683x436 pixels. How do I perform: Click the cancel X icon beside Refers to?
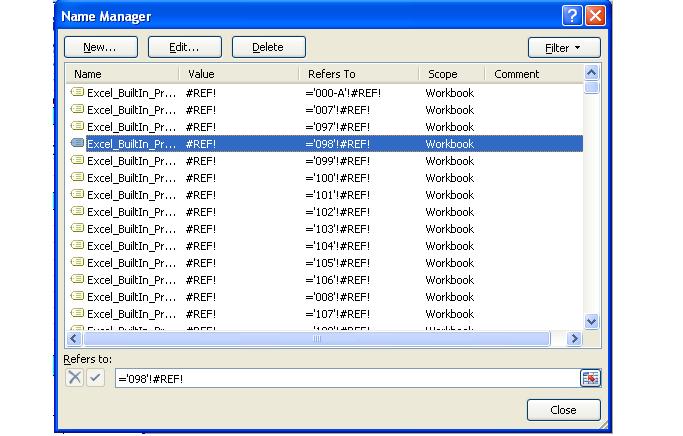(x=75, y=378)
